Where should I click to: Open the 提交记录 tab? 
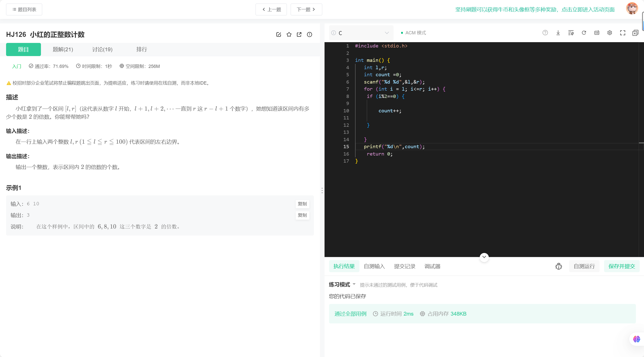pyautogui.click(x=404, y=266)
